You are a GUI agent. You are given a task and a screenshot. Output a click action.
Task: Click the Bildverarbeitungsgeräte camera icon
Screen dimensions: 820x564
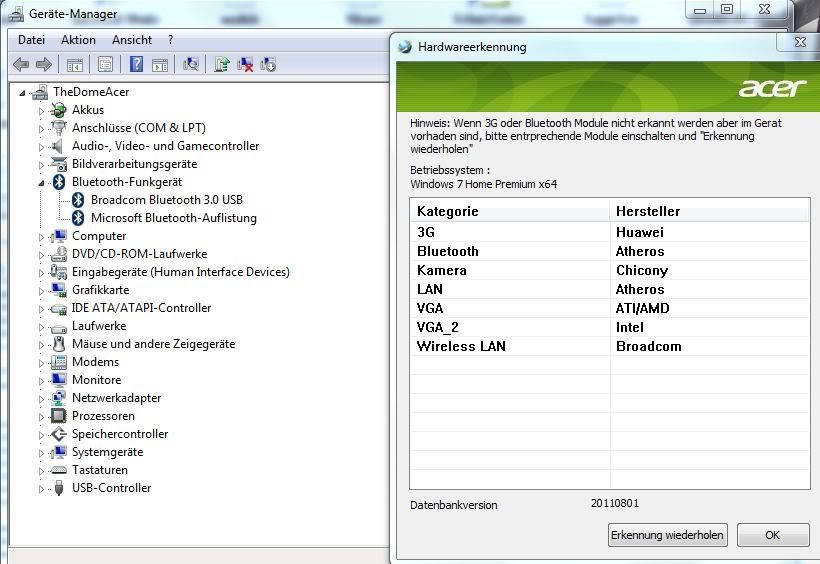coord(59,164)
